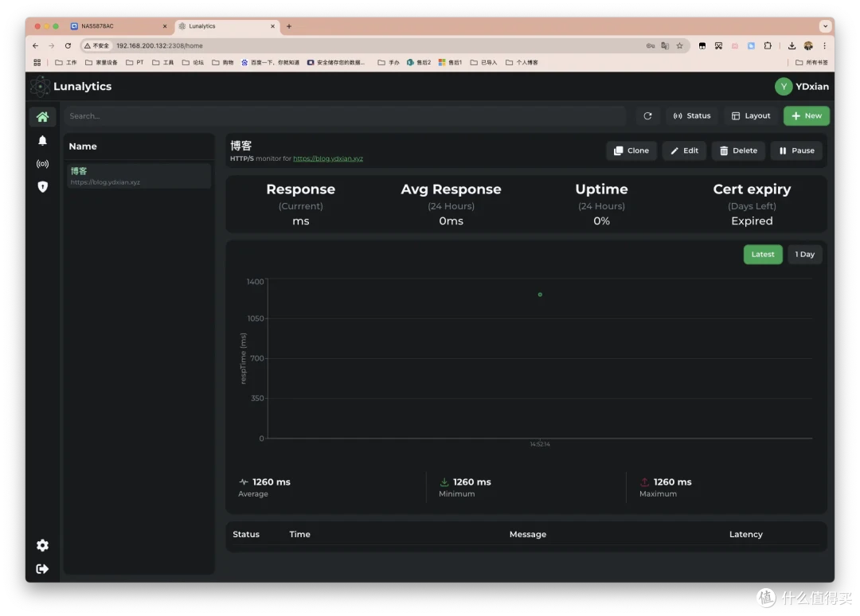Open the YDxian user avatar
Viewport: 860px width, 616px height.
click(x=784, y=86)
